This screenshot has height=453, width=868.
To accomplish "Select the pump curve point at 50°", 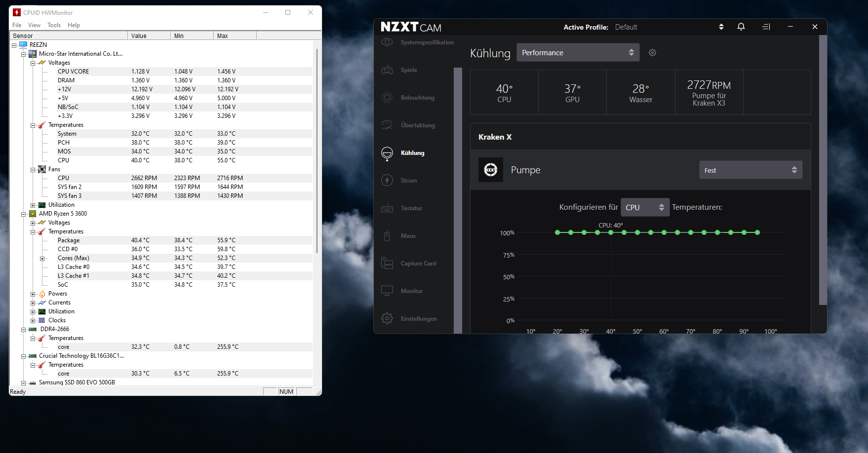I will (x=637, y=232).
